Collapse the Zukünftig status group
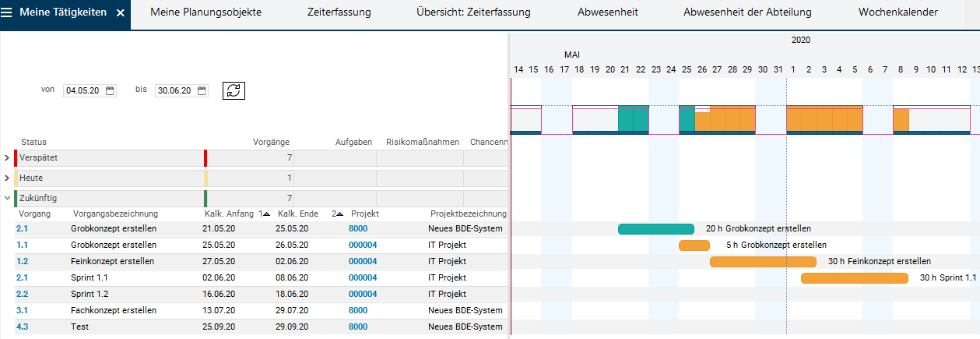The image size is (980, 339). click(7, 198)
